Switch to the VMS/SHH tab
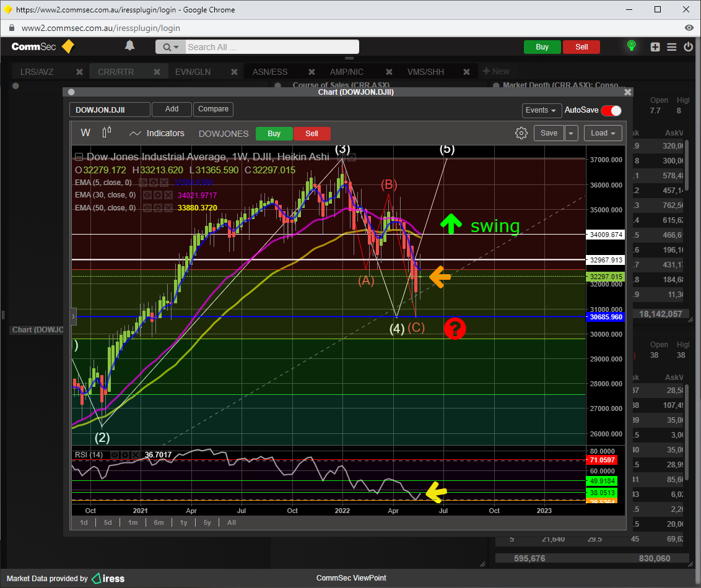Image resolution: width=701 pixels, height=588 pixels. pos(425,72)
